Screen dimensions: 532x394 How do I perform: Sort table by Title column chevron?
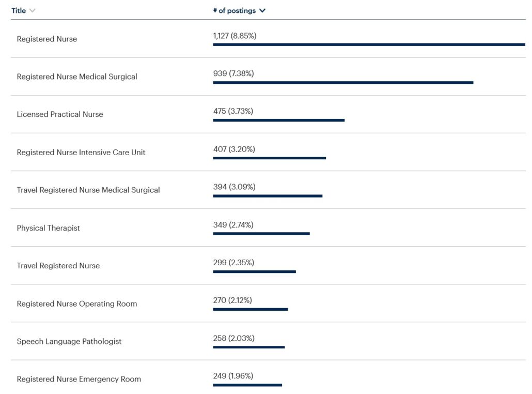33,11
